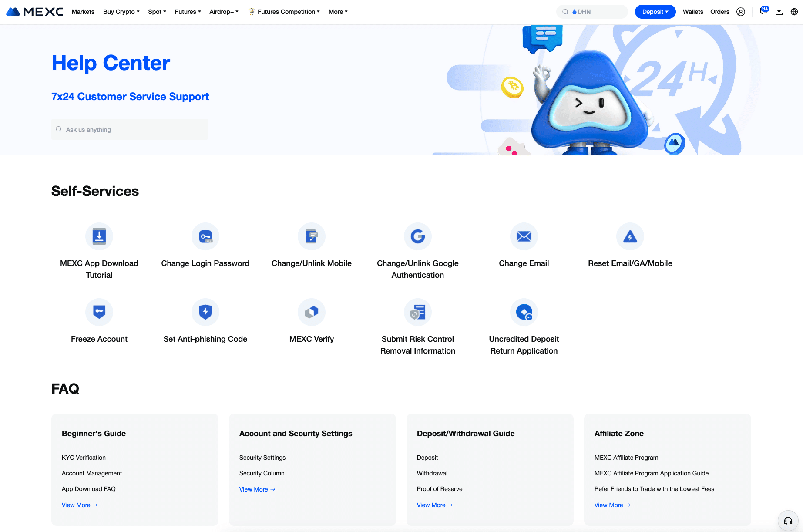Open the Futures dropdown menu

[x=188, y=12]
